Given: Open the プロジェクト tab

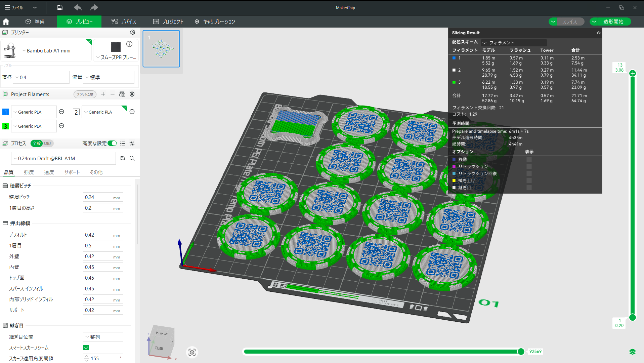Looking at the screenshot, I should 168,22.
